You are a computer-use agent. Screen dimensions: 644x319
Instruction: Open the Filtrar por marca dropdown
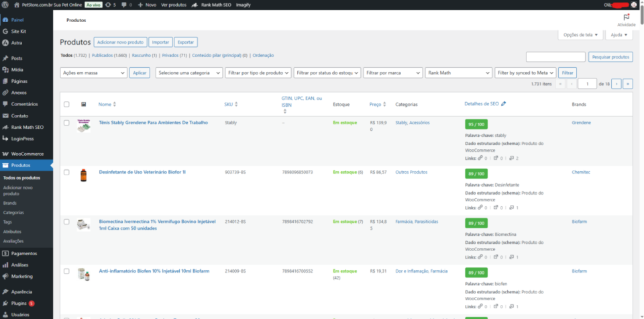click(393, 73)
